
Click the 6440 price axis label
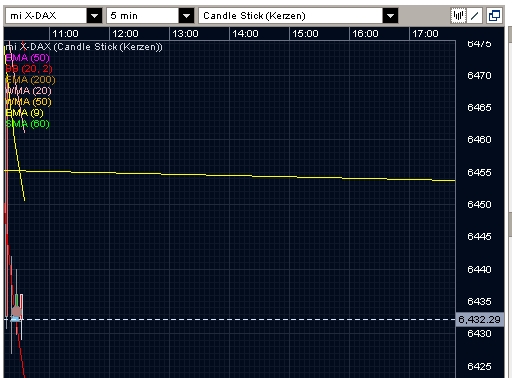coord(479,269)
